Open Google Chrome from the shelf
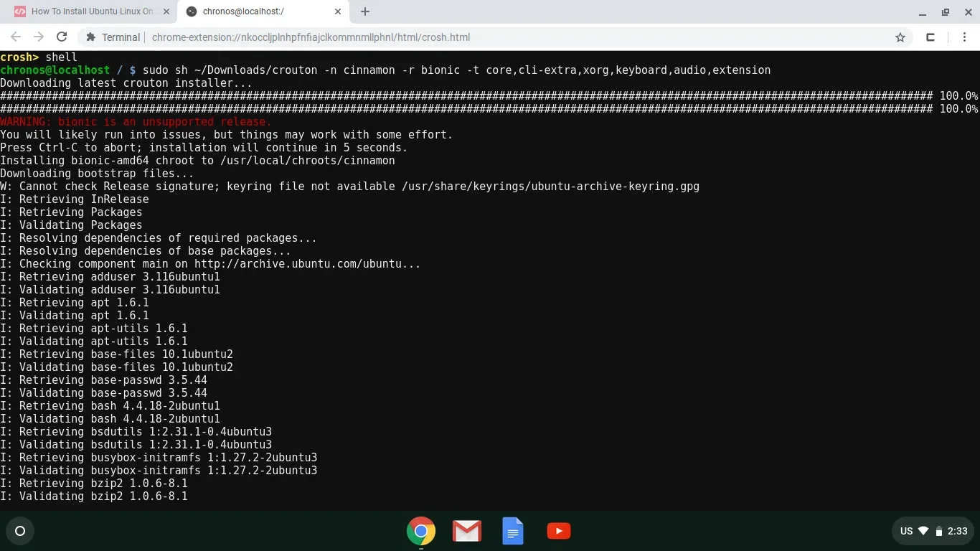Viewport: 980px width, 551px height. coord(421,532)
